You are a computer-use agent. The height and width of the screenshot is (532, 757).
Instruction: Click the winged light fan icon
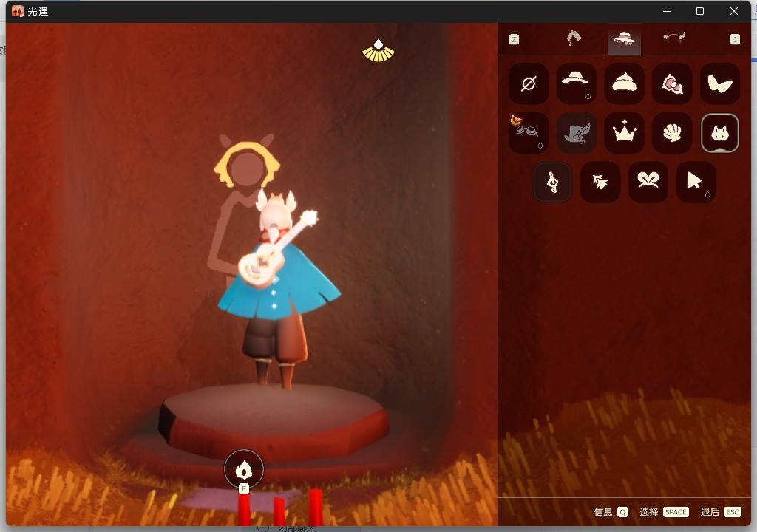[x=378, y=51]
